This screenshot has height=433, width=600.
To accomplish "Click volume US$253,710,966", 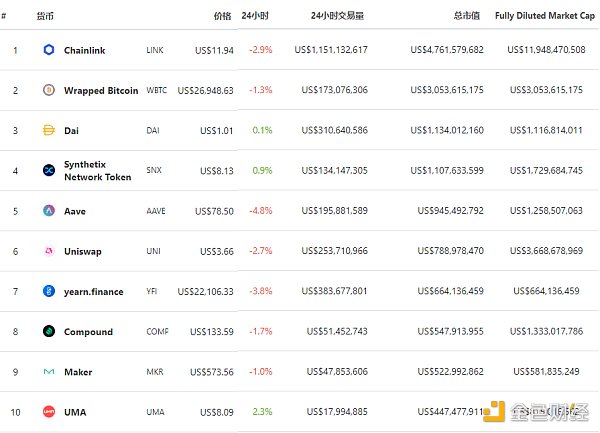I will (x=334, y=251).
